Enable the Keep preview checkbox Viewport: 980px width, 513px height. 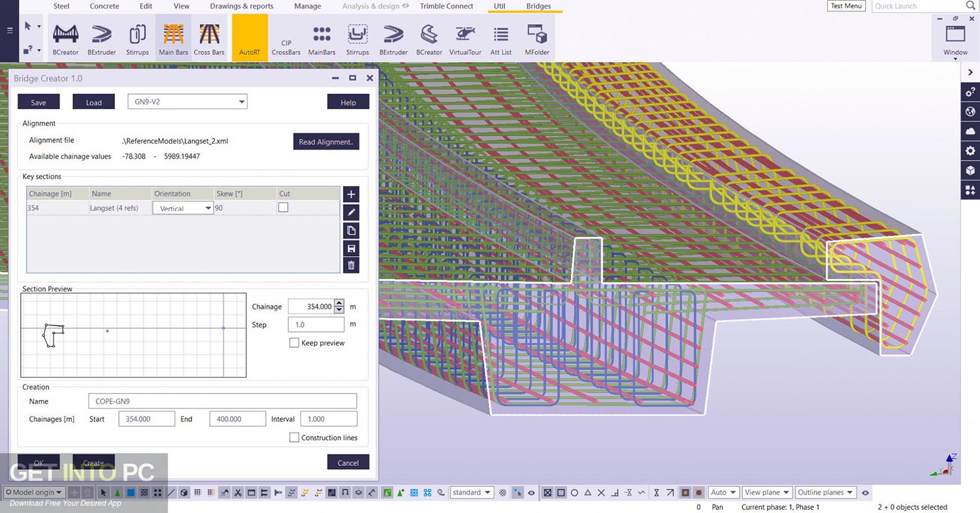pyautogui.click(x=294, y=342)
